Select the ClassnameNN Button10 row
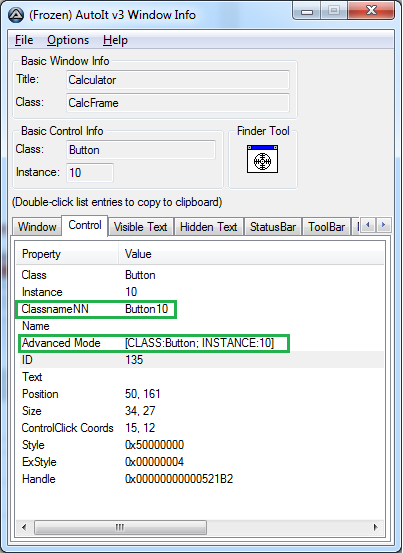 pyautogui.click(x=200, y=309)
